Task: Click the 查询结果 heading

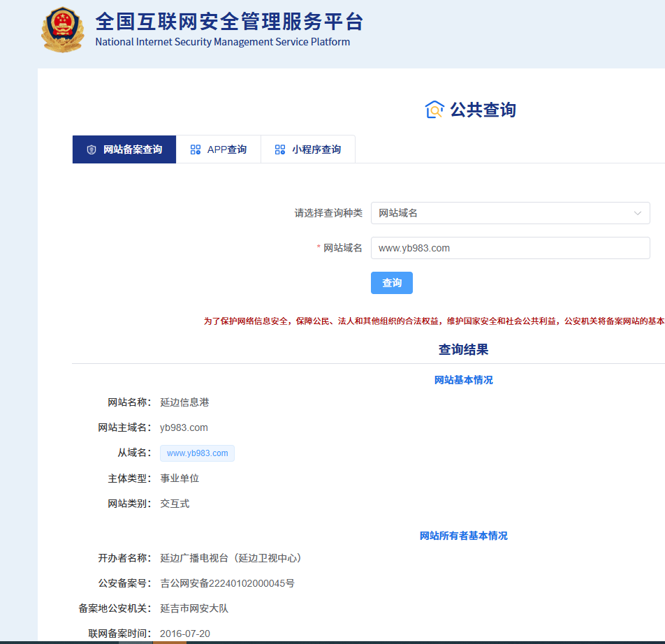Action: [463, 349]
